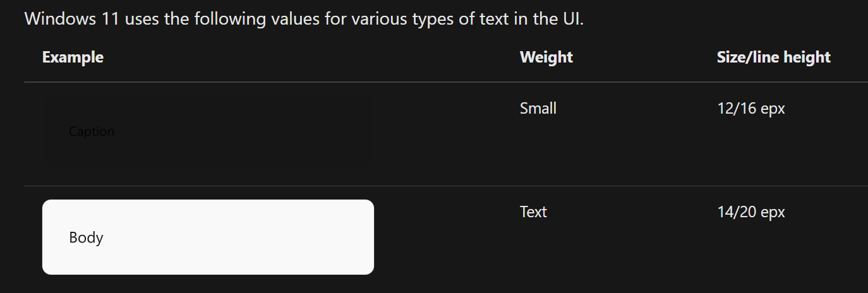Click the word Caption inside dark card
The width and height of the screenshot is (868, 293).
(x=92, y=132)
